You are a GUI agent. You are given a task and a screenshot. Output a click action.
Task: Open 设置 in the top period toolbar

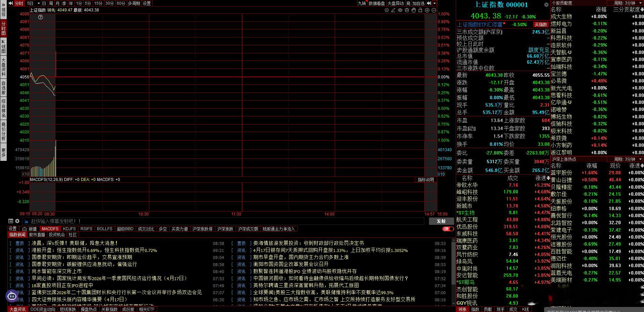tap(147, 3)
